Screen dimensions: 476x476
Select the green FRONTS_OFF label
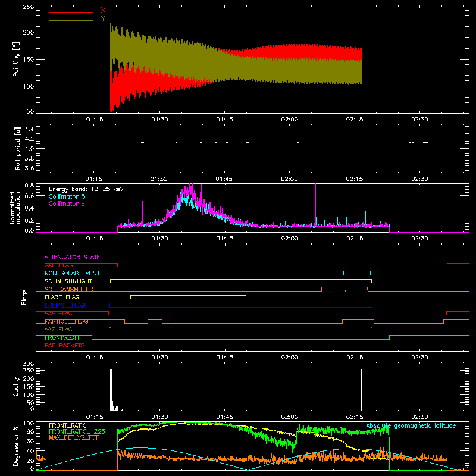pos(62,337)
